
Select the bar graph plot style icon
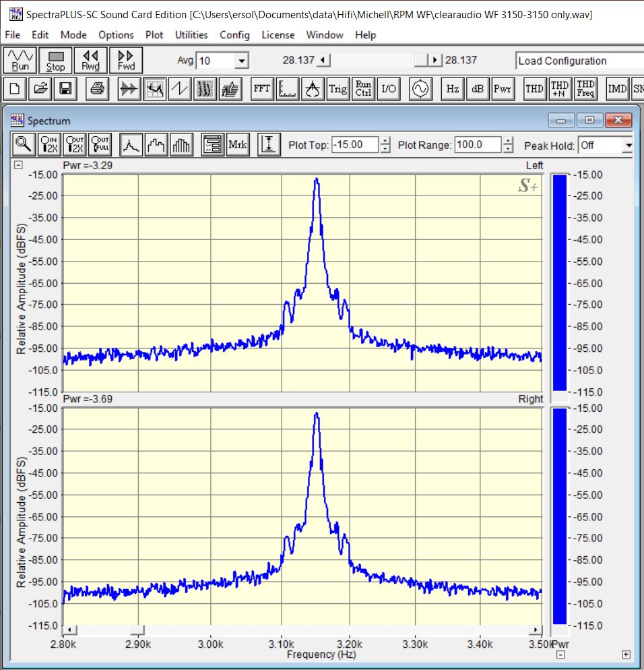[182, 144]
